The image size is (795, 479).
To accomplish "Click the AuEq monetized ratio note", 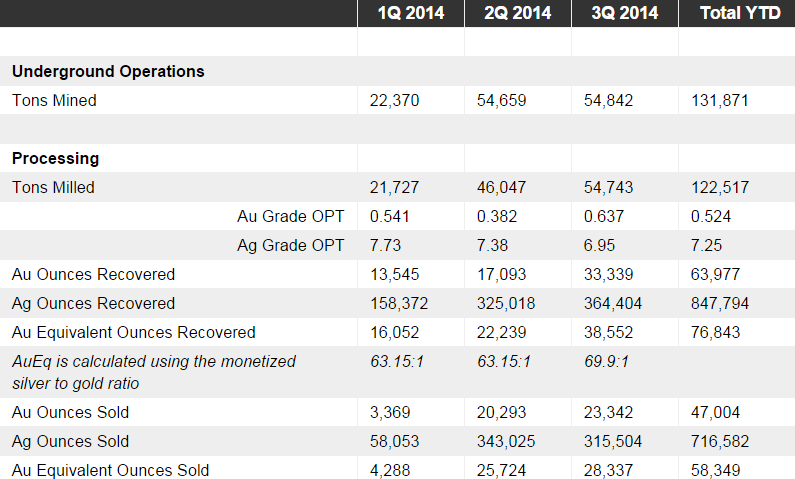I will pyautogui.click(x=153, y=371).
